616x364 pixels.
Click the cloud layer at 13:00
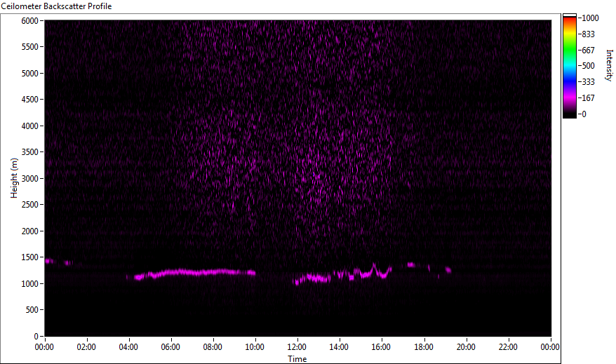(319, 278)
